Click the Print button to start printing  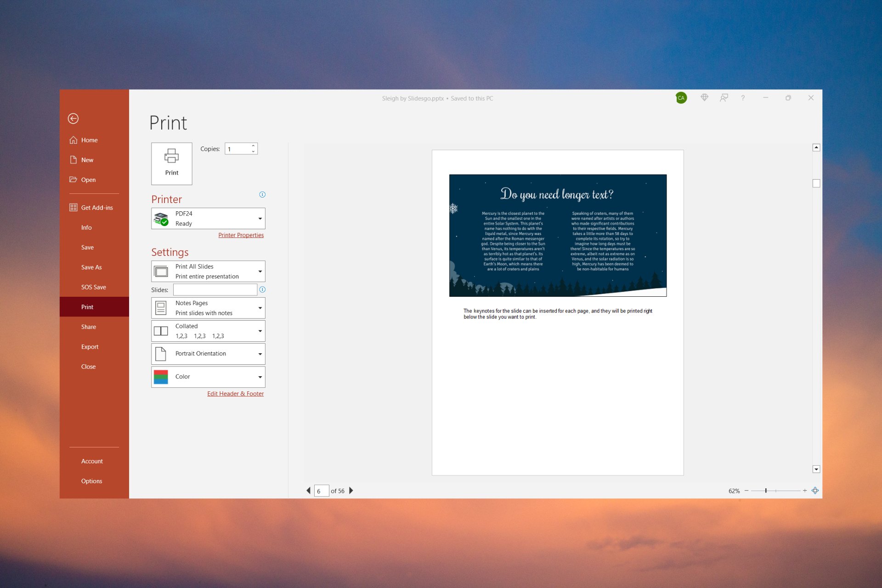point(171,163)
